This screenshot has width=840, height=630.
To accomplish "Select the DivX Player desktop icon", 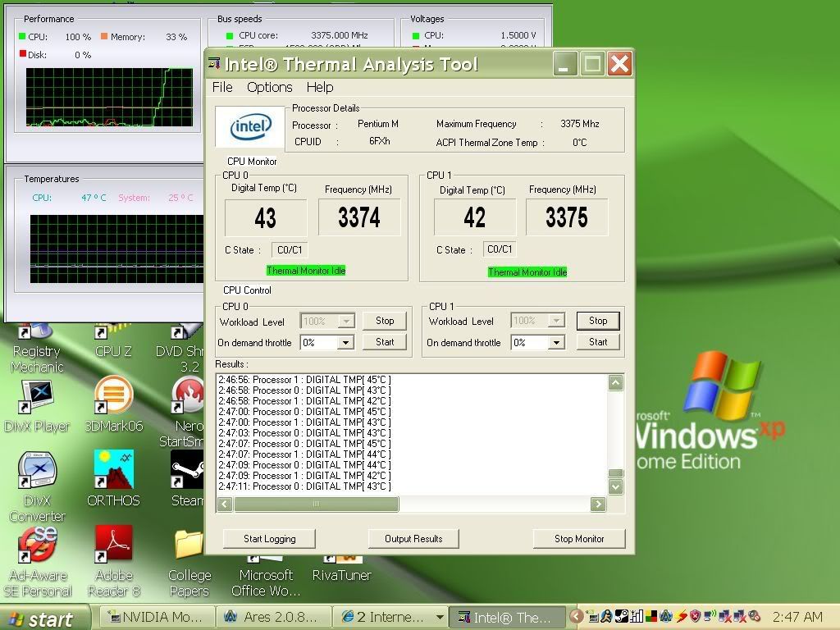I will 37,406.
